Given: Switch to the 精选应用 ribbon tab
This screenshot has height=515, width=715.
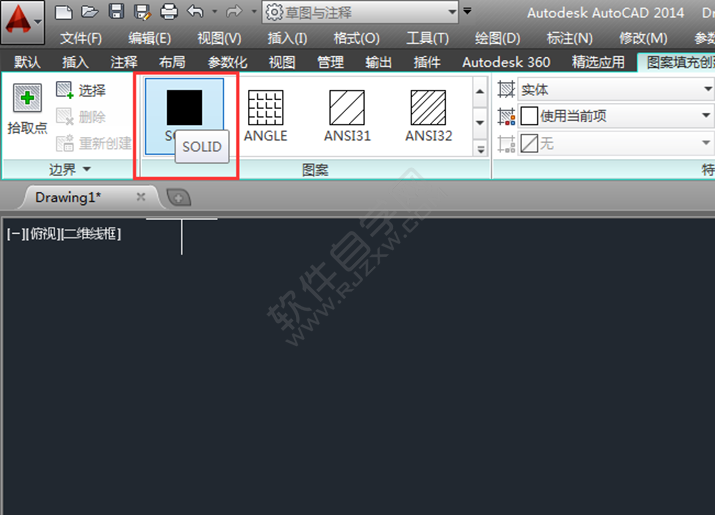Looking at the screenshot, I should tap(598, 62).
